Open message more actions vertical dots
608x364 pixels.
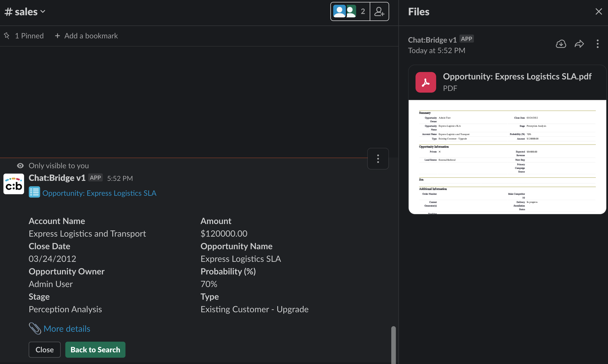[378, 159]
